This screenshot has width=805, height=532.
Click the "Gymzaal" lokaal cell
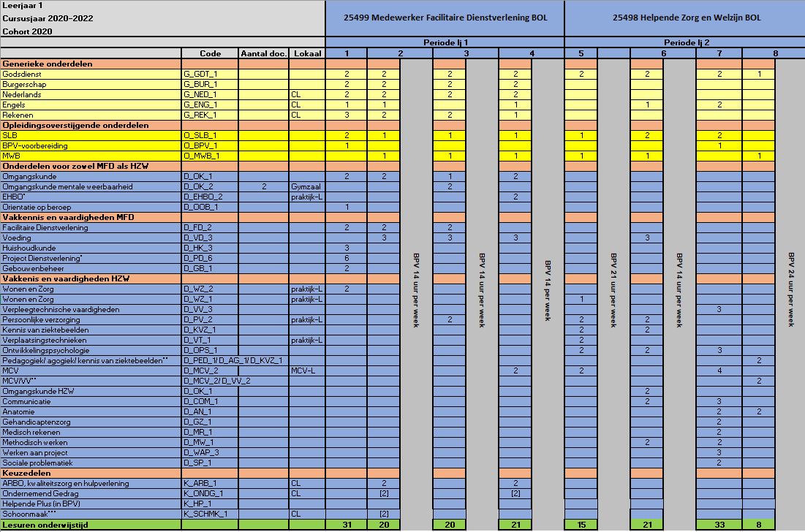pos(306,187)
